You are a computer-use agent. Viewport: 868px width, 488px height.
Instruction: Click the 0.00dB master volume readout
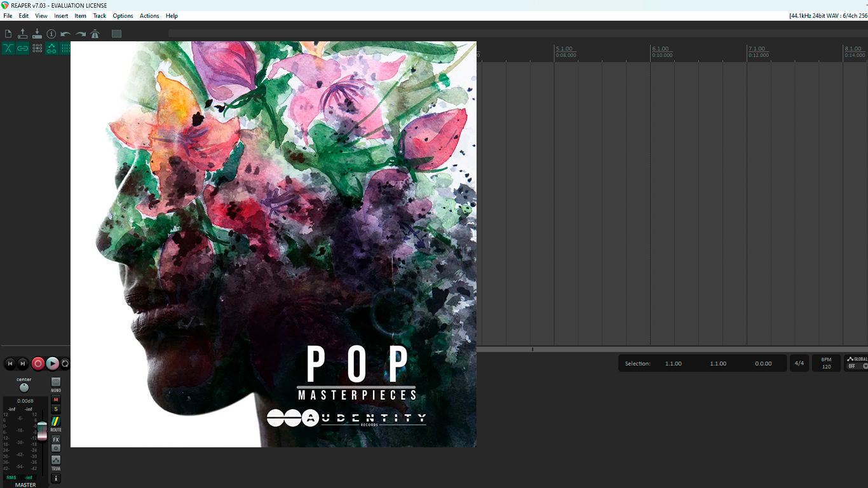pyautogui.click(x=25, y=401)
